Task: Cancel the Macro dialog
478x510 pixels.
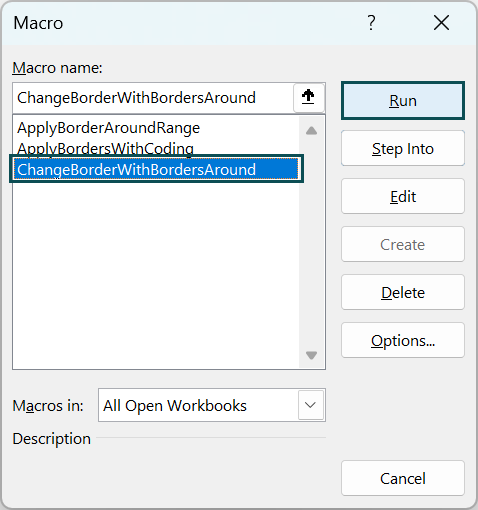Action: [403, 479]
